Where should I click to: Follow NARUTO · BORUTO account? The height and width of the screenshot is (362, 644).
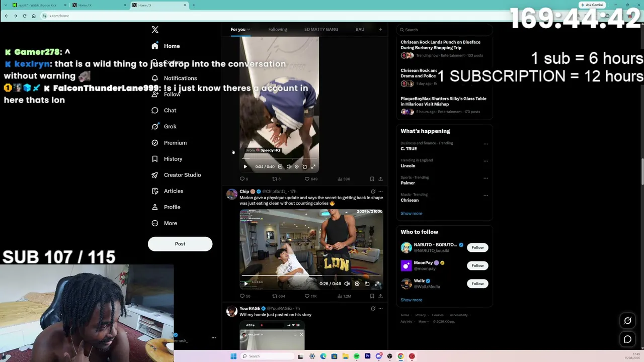477,247
